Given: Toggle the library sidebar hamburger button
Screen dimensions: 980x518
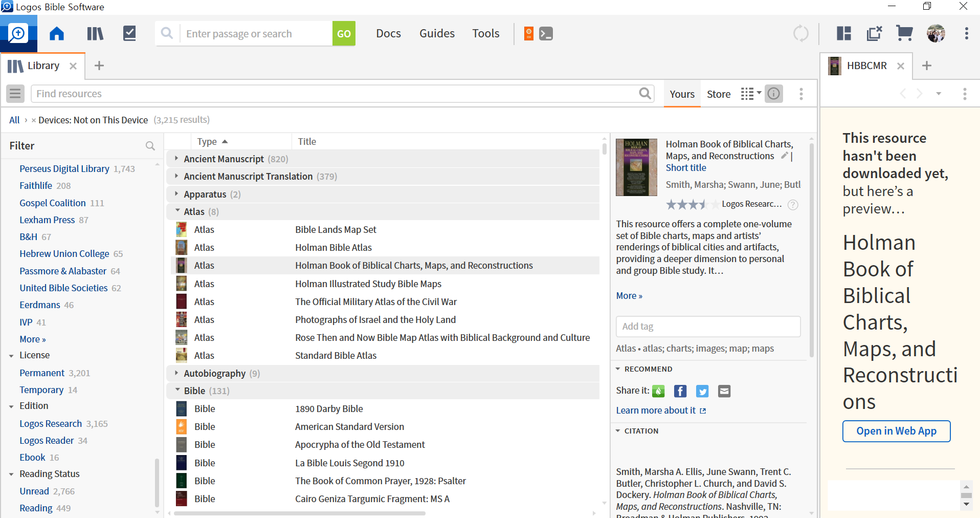Looking at the screenshot, I should 15,94.
